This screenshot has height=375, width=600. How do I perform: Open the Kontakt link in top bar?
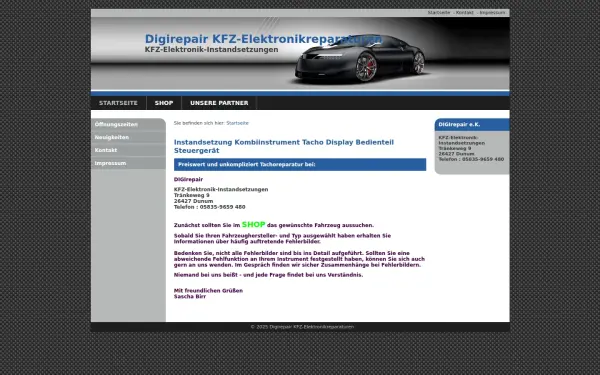(465, 13)
